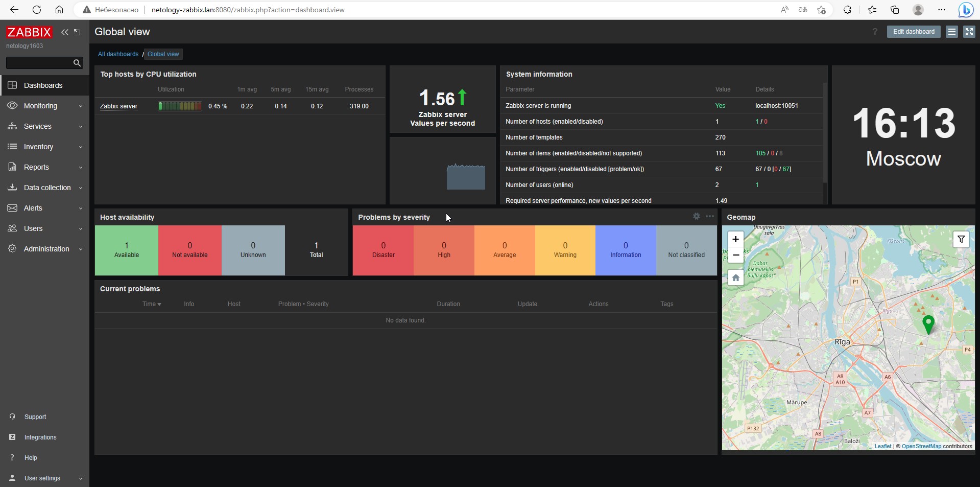This screenshot has height=487, width=980.
Task: Click the Dashboards icon in sidebar
Action: [12, 85]
